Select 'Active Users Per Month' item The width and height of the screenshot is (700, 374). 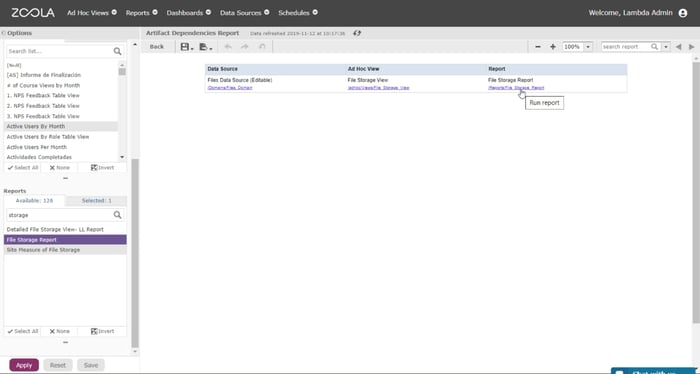point(61,147)
